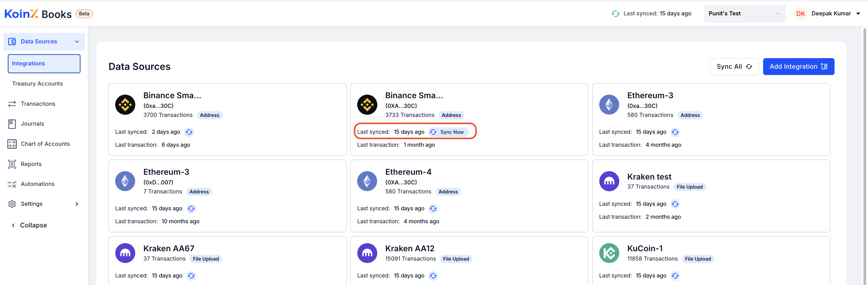Viewport: 868px width, 285px height.
Task: Click the Ethereum-4 logo
Action: tap(367, 181)
